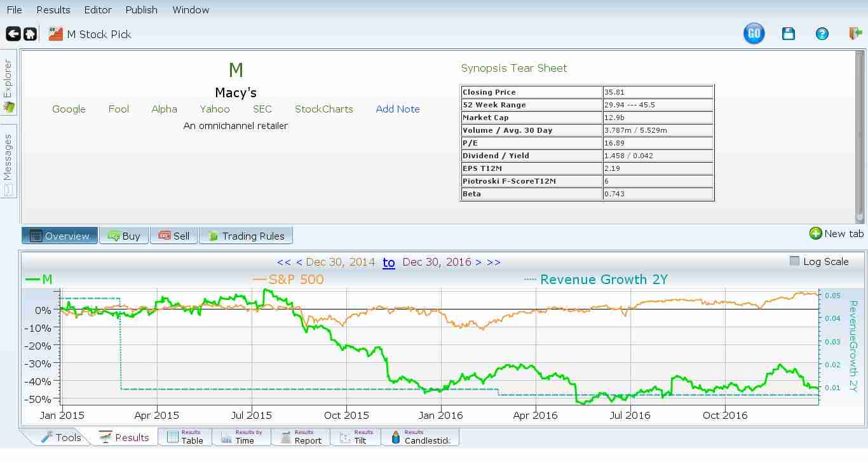Open the Yahoo link
This screenshot has width=868, height=462.
(x=215, y=109)
